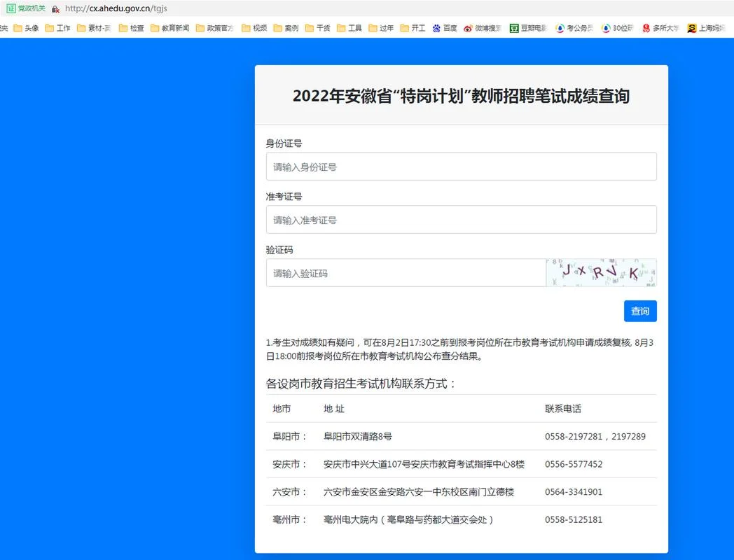Select phone number 0564-3341901
Viewport: 734px width, 560px height.
click(x=574, y=491)
